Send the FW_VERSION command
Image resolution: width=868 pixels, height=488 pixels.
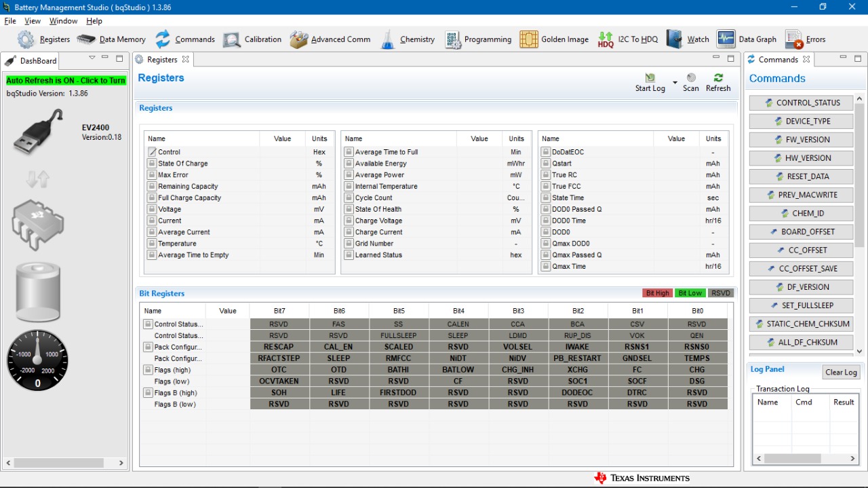point(802,139)
